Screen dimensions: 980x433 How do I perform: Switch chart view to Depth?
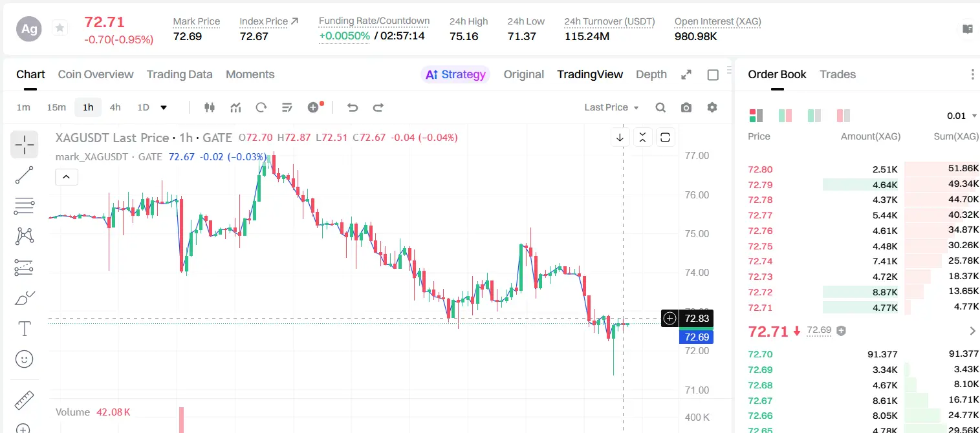(651, 74)
